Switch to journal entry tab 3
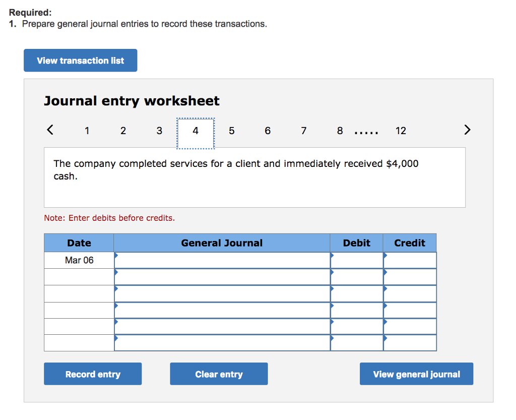516x420 pixels. (x=159, y=131)
